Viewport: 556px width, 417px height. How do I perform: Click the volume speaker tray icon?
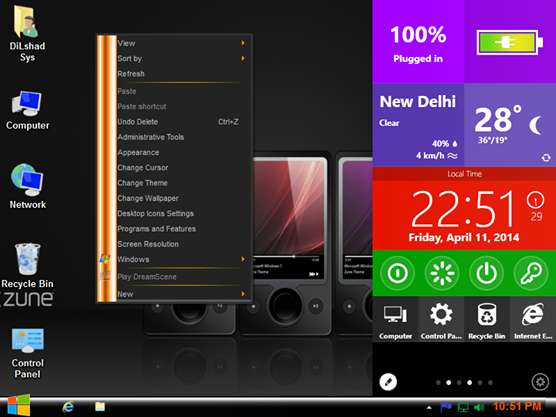click(x=479, y=407)
